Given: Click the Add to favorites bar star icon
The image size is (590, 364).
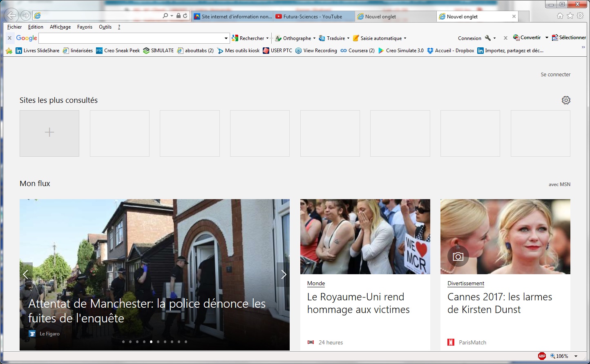Looking at the screenshot, I should tap(9, 51).
